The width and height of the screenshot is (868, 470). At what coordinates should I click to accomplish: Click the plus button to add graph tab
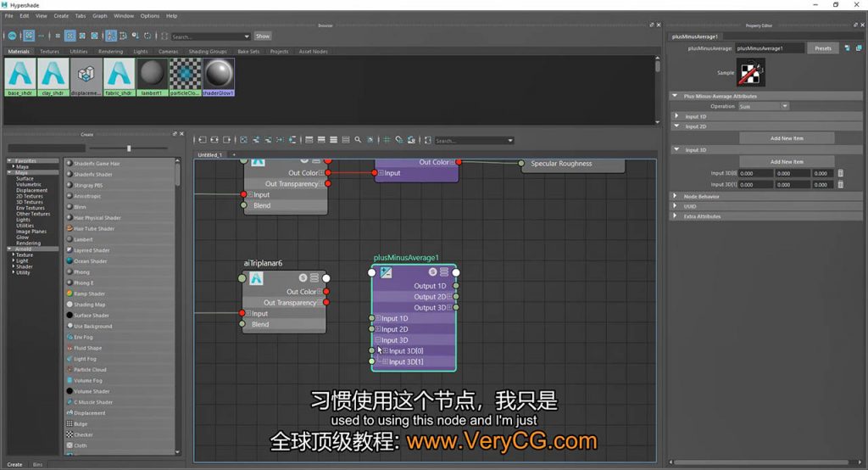234,154
